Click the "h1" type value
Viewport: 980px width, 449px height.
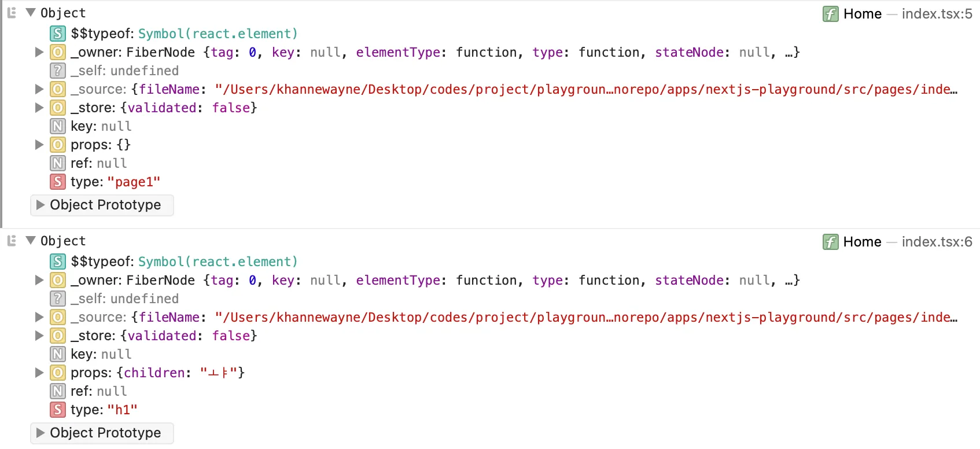point(123,410)
